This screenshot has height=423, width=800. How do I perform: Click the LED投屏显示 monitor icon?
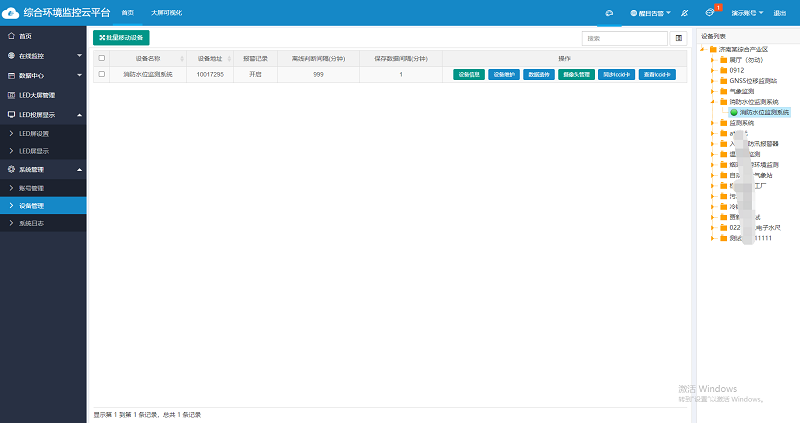[11, 115]
